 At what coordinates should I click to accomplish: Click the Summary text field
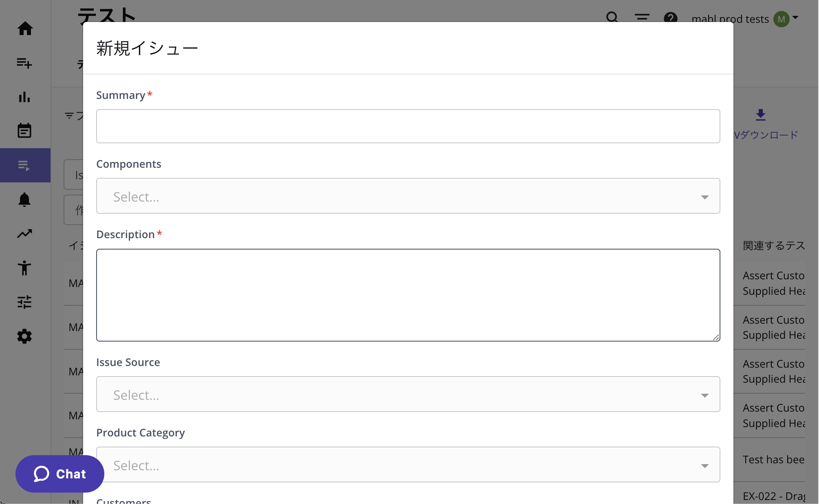(x=408, y=126)
